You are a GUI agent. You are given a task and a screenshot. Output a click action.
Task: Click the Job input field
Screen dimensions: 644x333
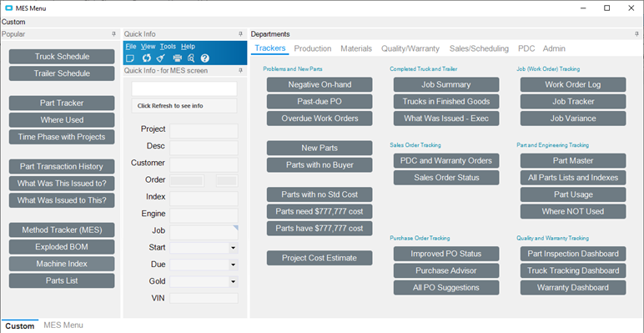tap(204, 232)
